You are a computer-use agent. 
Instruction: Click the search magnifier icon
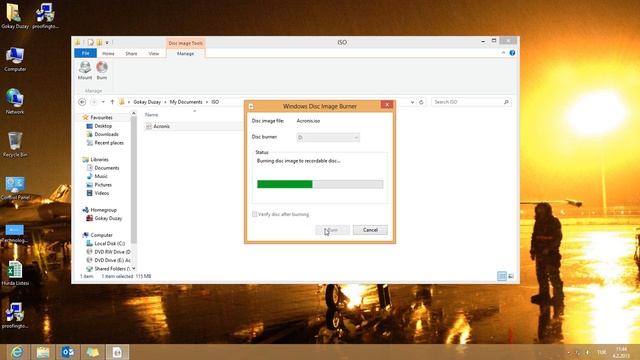(506, 102)
